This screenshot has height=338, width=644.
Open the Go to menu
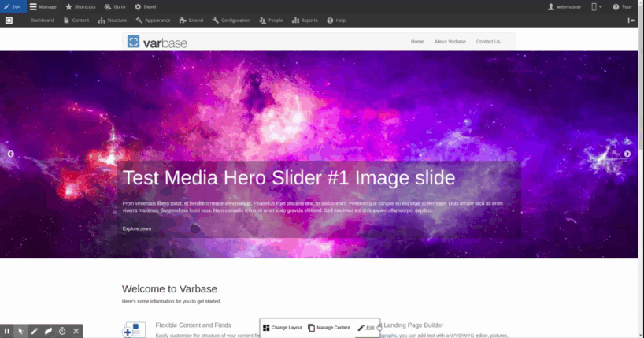[115, 6]
